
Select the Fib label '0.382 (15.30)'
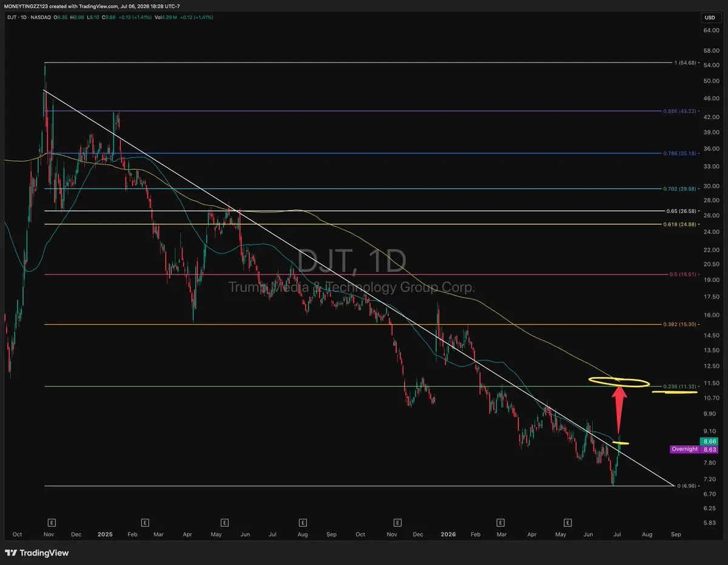tap(680, 325)
